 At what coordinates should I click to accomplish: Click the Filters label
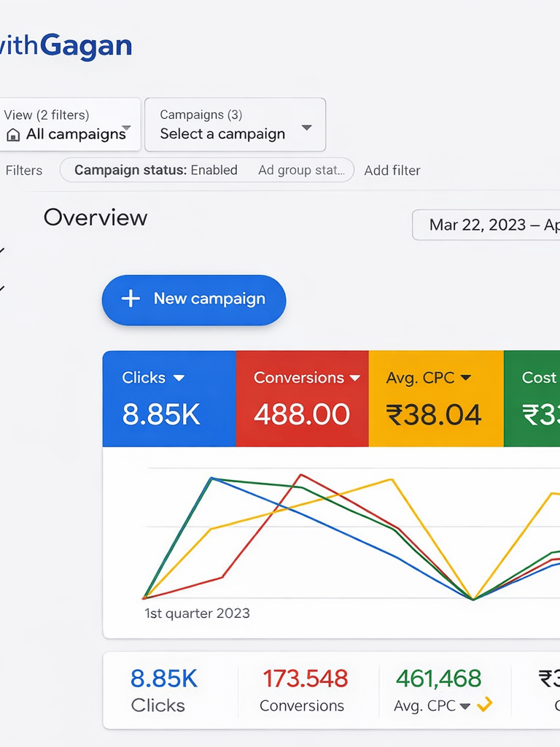pyautogui.click(x=24, y=171)
